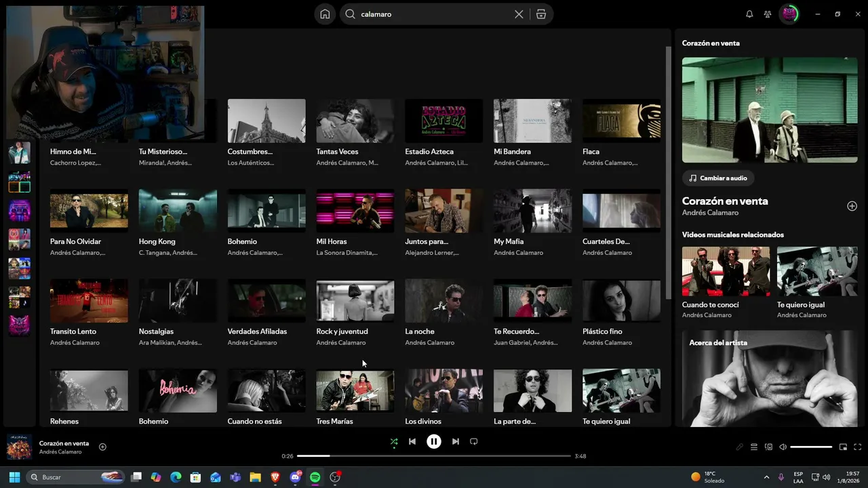Image resolution: width=868 pixels, height=488 pixels.
Task: Adjust the Spotify volume slider
Action: [x=811, y=447]
